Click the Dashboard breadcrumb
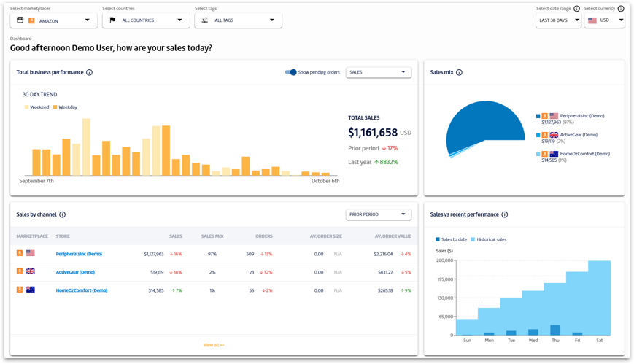Viewport: 634px width, 364px height. (20, 39)
